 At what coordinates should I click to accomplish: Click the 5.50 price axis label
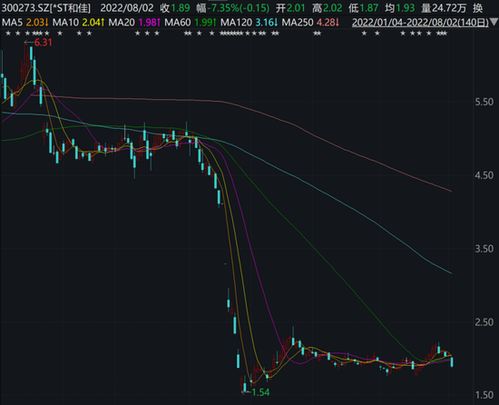pyautogui.click(x=484, y=102)
